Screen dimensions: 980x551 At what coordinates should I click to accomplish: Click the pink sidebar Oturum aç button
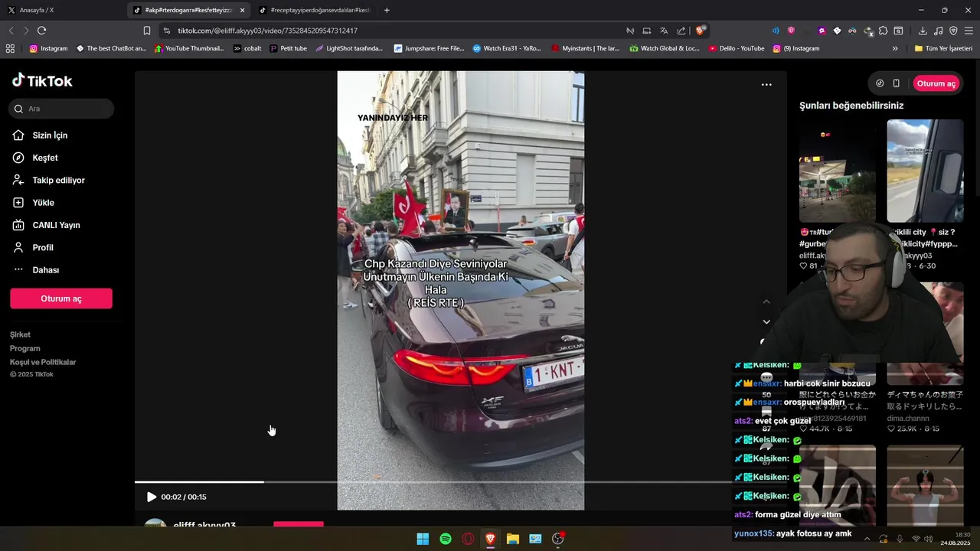pyautogui.click(x=61, y=298)
